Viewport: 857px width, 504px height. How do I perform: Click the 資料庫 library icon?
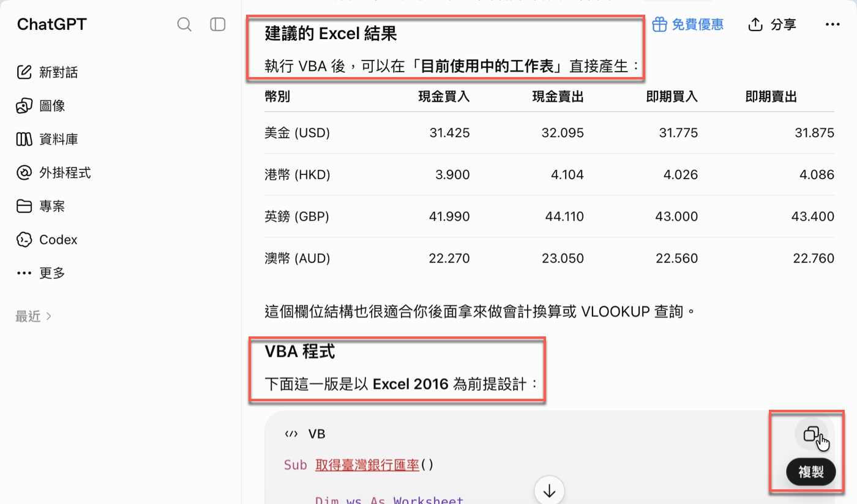point(23,139)
